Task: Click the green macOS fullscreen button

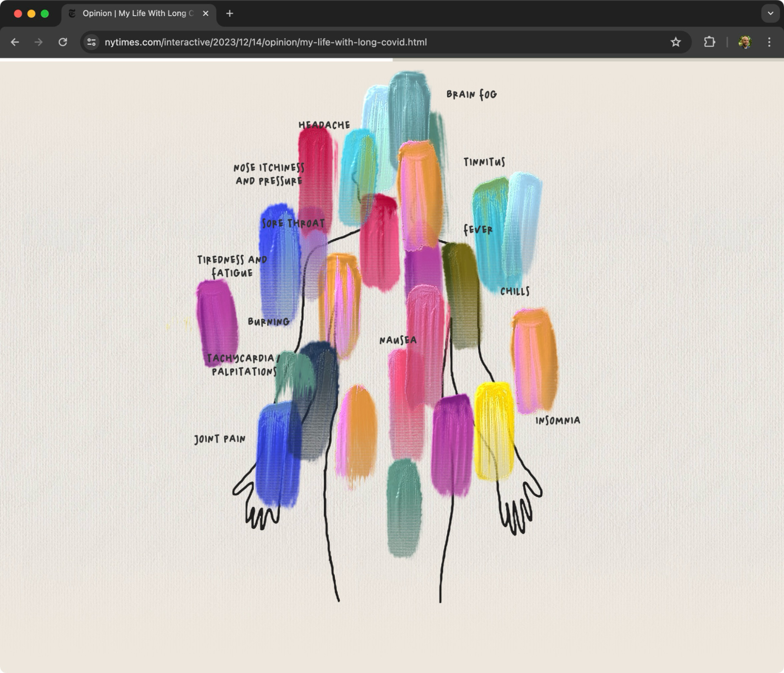Action: tap(45, 13)
